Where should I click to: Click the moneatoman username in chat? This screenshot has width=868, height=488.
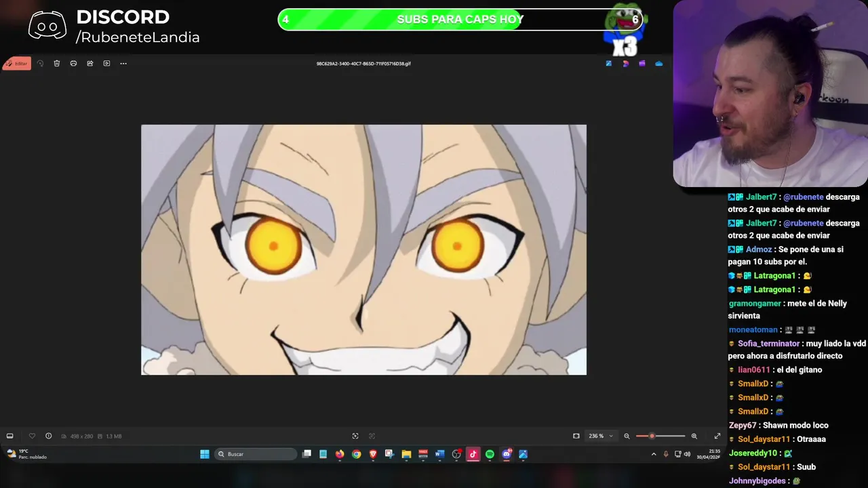click(x=753, y=330)
